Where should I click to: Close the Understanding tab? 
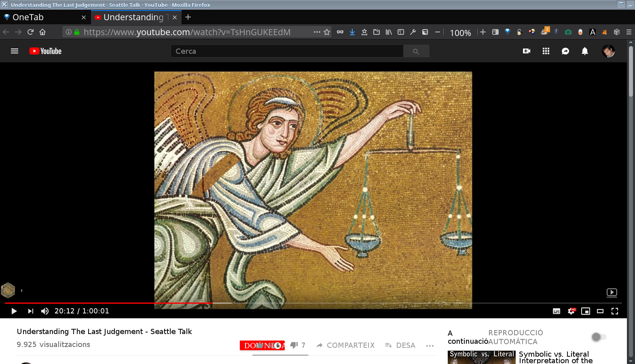click(x=175, y=17)
